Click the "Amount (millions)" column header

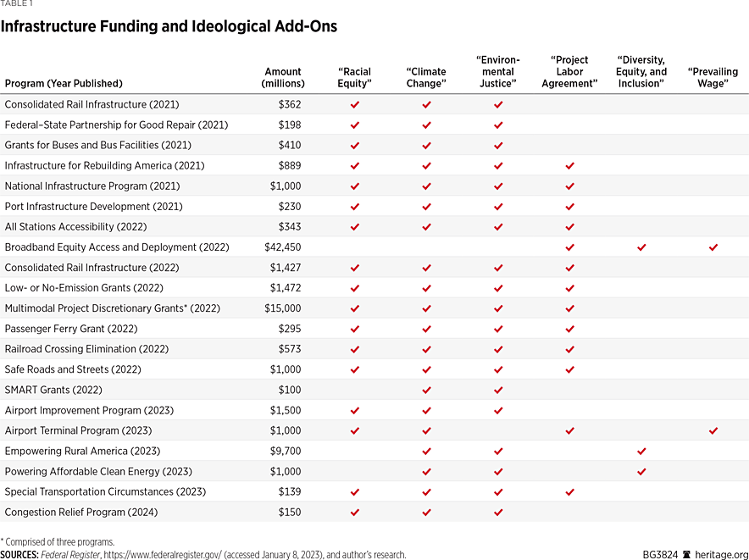(x=282, y=78)
